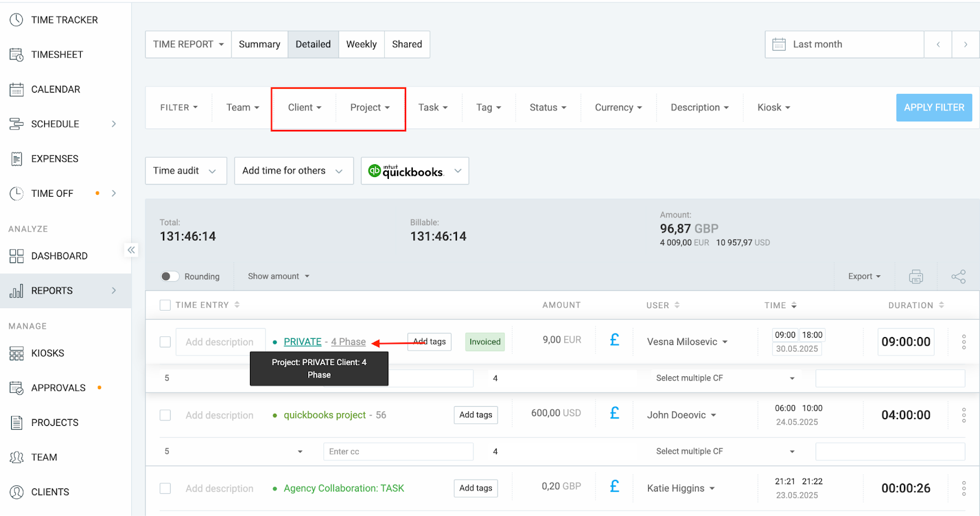Toggle billable pound icon for Vesna Milosevic entry
Screen dimensions: 980x516
[614, 340]
